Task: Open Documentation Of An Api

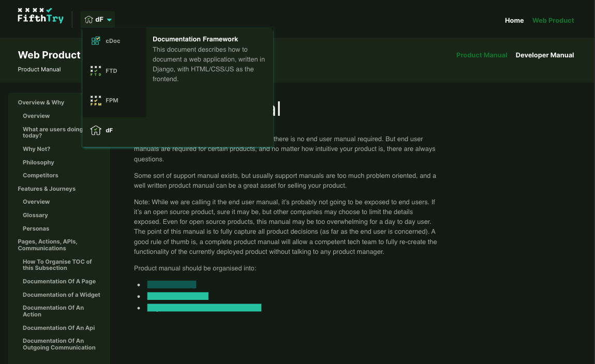Action: 59,328
